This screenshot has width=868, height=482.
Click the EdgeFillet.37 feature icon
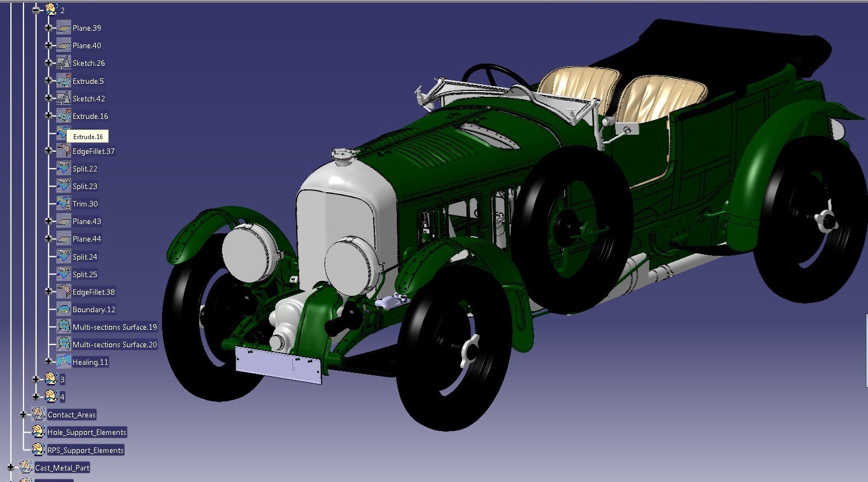pos(64,151)
